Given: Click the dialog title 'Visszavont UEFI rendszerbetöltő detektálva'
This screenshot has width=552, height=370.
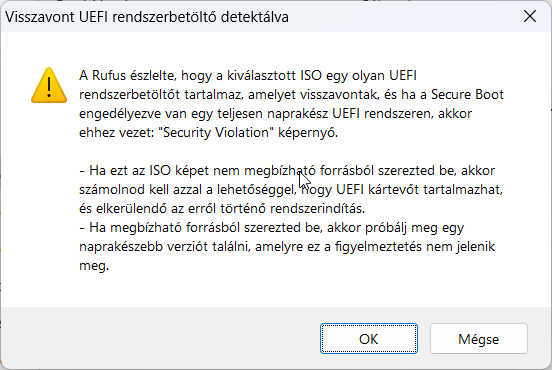Looking at the screenshot, I should (x=147, y=17).
